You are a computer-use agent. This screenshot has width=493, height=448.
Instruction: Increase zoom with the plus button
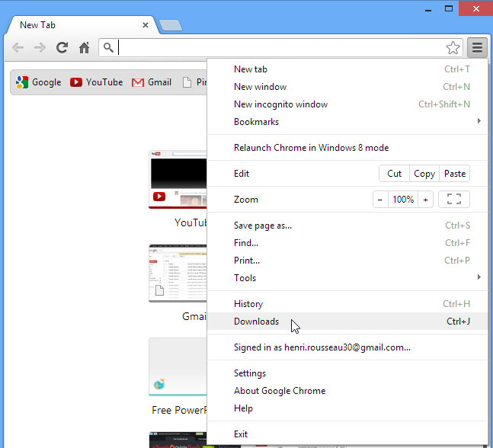point(426,200)
